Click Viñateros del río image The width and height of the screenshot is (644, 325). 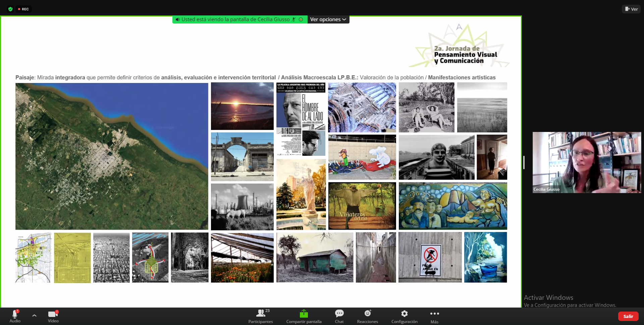point(362,206)
